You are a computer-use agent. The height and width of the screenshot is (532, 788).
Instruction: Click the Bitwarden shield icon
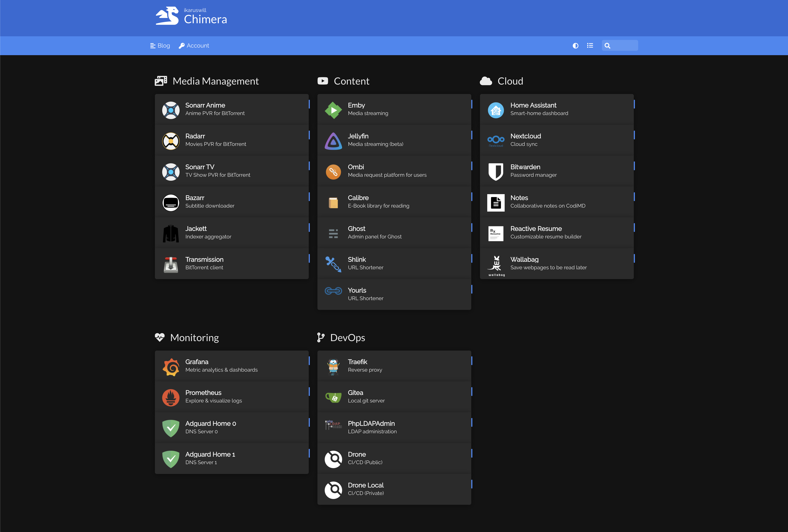tap(496, 172)
